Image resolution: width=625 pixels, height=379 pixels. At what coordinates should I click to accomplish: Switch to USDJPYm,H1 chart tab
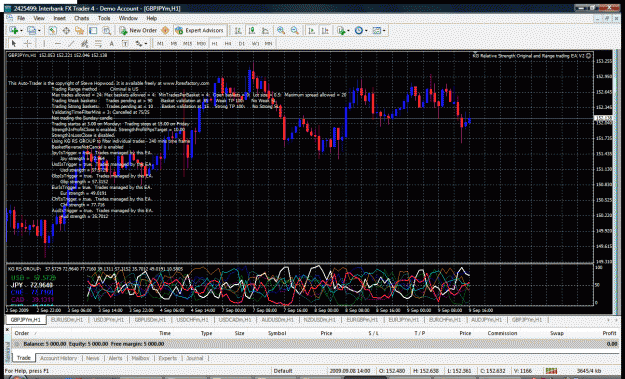(108, 320)
